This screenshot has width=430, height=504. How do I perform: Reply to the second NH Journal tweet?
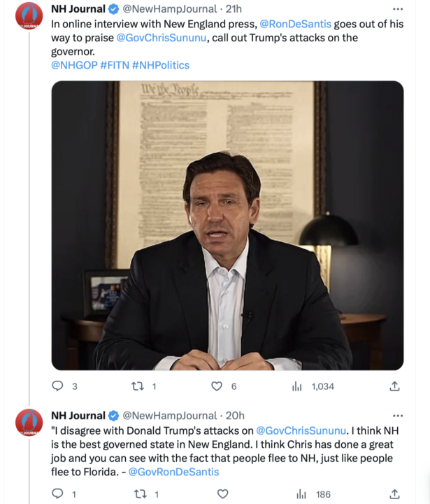point(58,494)
